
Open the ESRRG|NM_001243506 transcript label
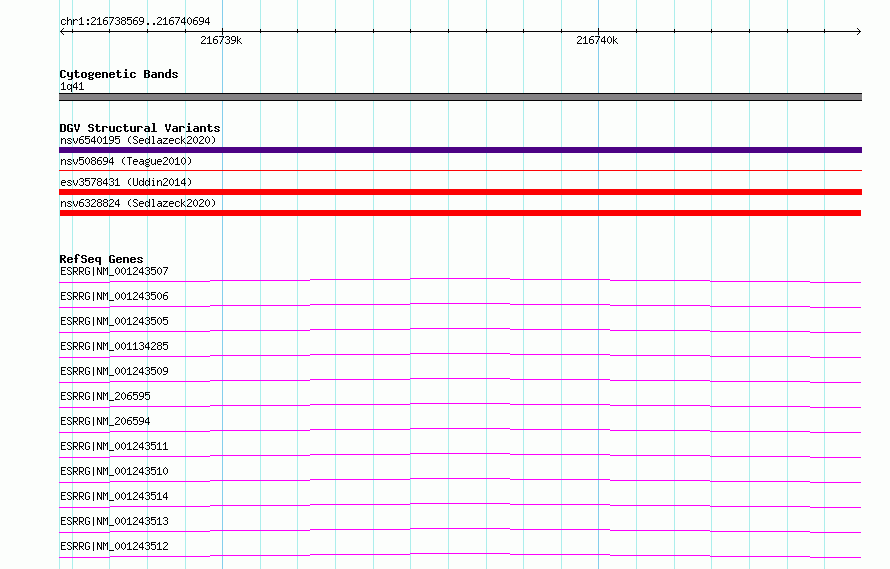(x=114, y=296)
